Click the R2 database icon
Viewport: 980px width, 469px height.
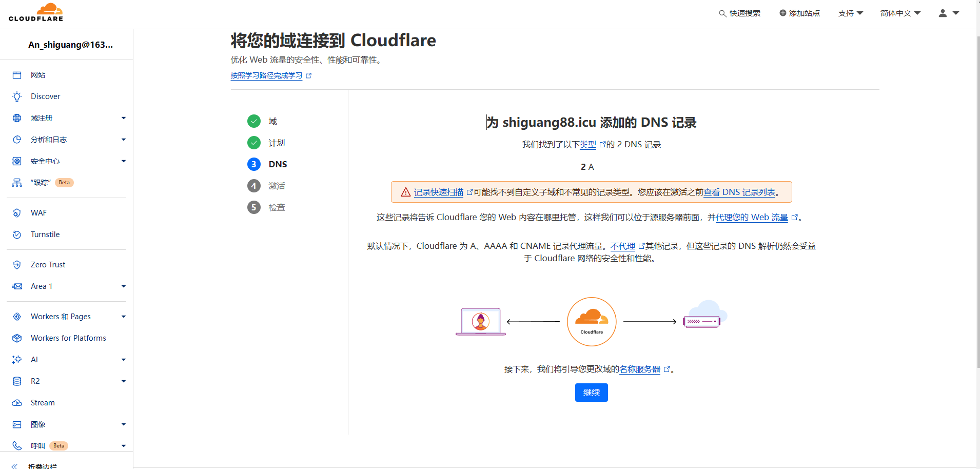pos(17,381)
